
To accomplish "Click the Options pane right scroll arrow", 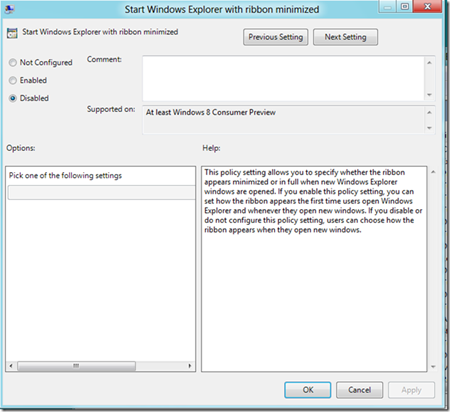I will [190, 366].
